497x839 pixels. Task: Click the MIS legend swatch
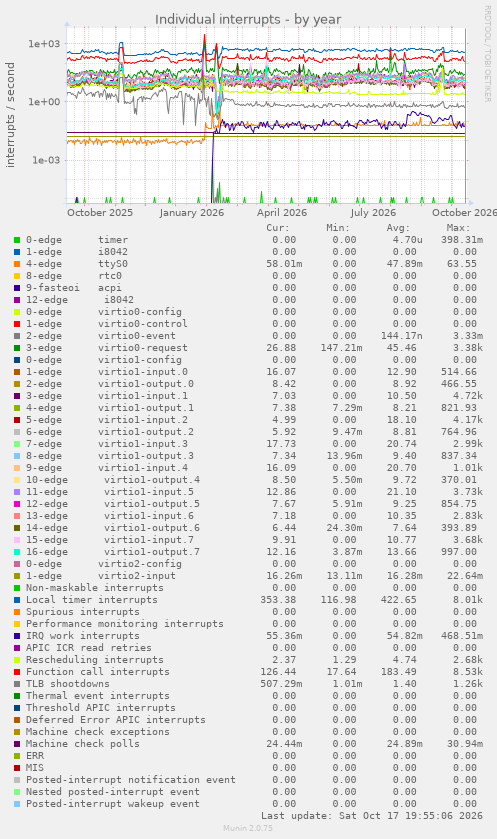[x=17, y=768]
